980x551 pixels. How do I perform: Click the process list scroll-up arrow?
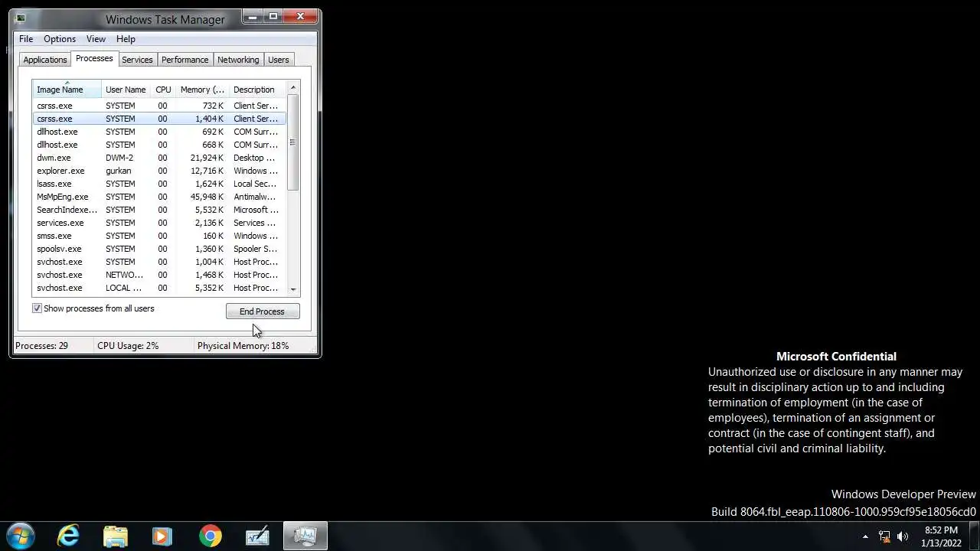(x=292, y=88)
